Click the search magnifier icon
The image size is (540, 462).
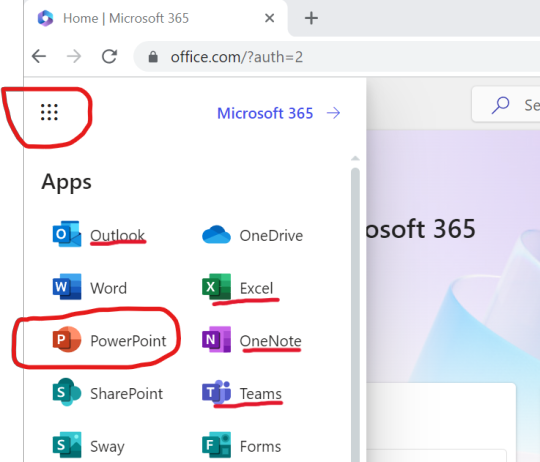pos(500,105)
